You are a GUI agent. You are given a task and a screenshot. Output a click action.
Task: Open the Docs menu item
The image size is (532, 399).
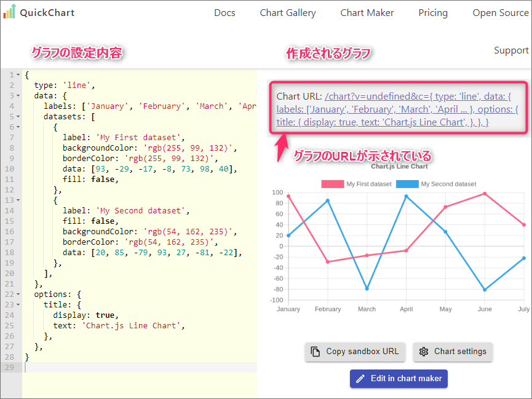(x=224, y=13)
